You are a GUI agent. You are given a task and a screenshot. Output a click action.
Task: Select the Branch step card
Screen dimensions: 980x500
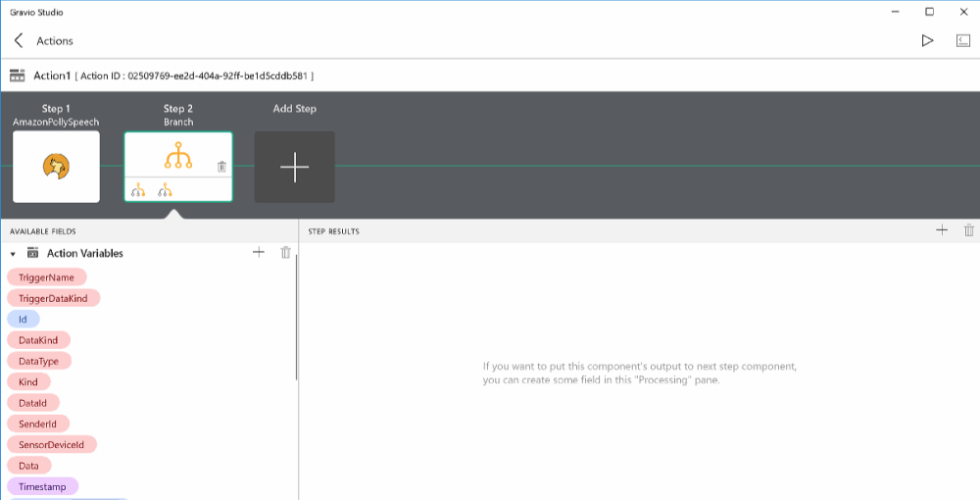(x=178, y=167)
